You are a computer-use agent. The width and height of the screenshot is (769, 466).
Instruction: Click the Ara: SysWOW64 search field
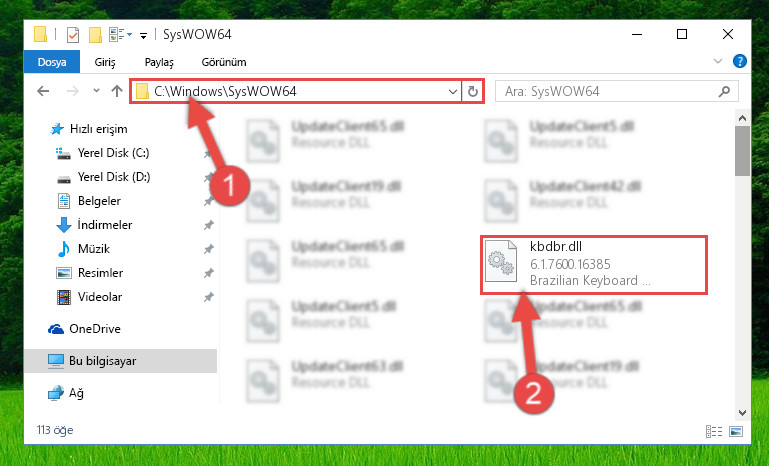pyautogui.click(x=616, y=92)
